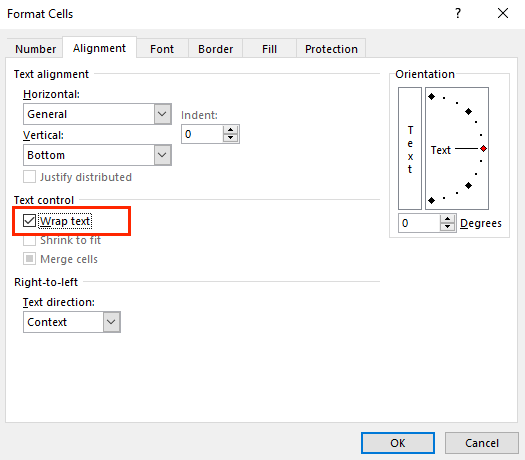Click the help question mark icon

coord(458,13)
